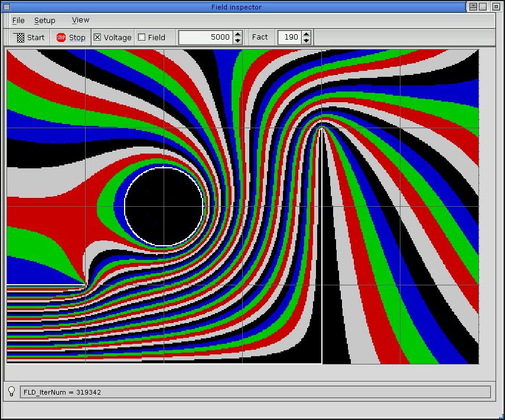Image resolution: width=505 pixels, height=420 pixels.
Task: Click the toolbar drag handle left of Start
Action: pos(8,37)
